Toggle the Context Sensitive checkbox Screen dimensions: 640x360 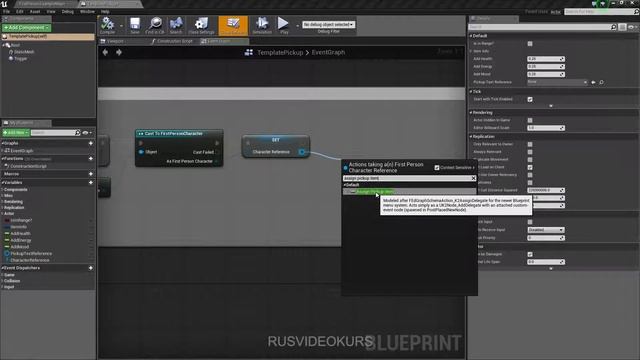click(x=437, y=168)
